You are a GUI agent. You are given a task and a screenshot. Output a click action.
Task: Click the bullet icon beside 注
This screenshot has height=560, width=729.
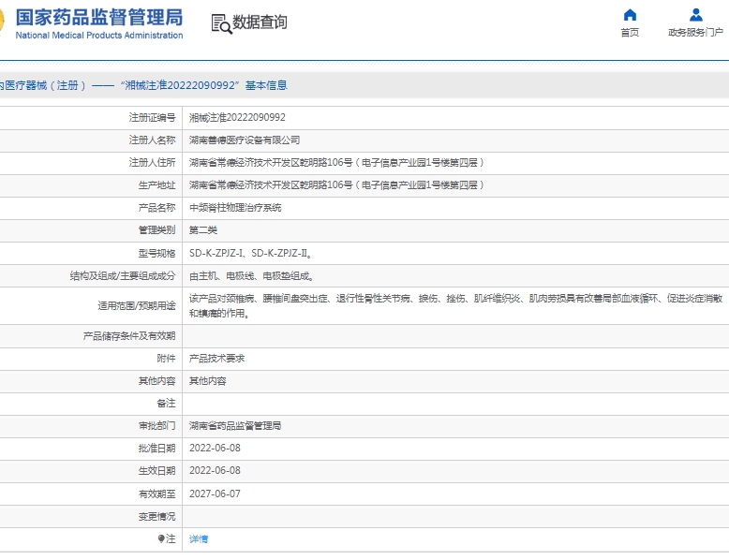(x=161, y=538)
